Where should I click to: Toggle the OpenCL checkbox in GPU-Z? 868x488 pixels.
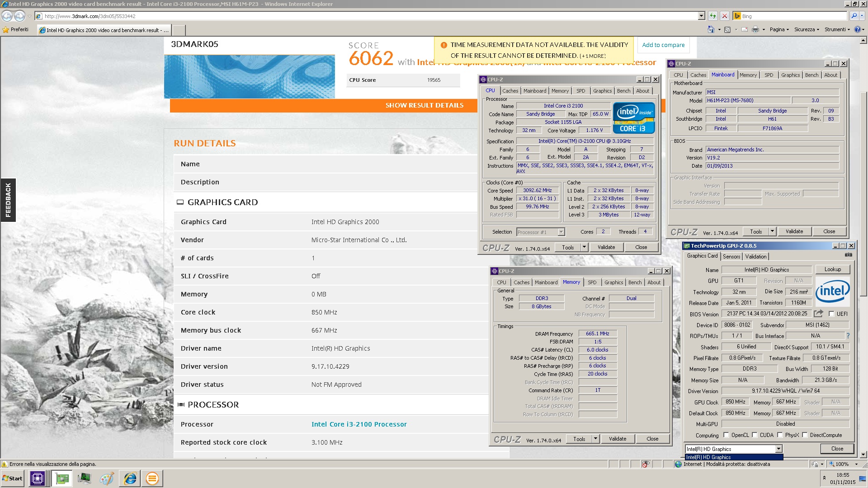(x=726, y=435)
